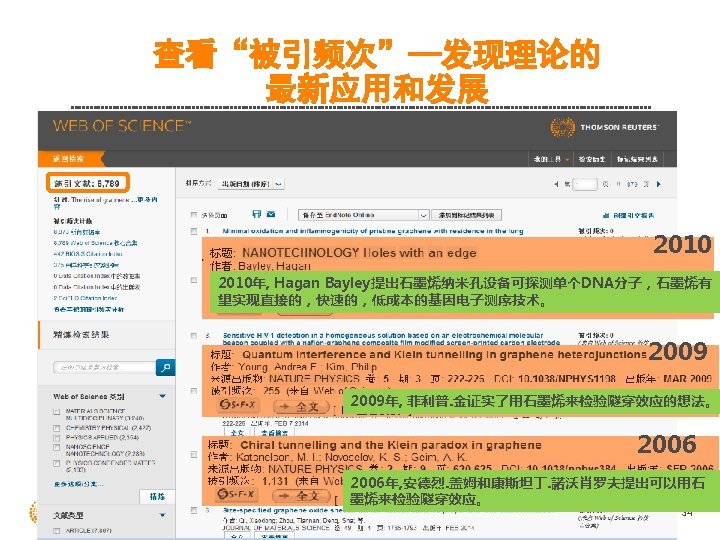Click S·F·X button in 2009 record
The height and width of the screenshot is (540, 720).
(x=237, y=405)
